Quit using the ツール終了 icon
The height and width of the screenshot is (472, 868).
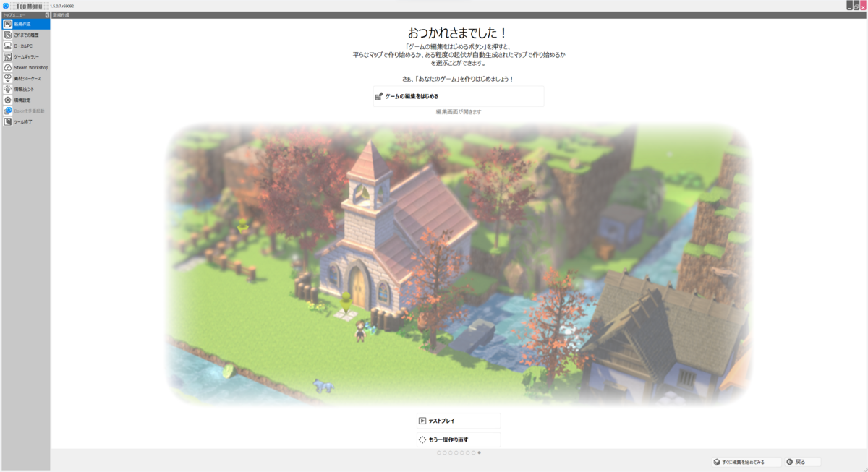pos(25,120)
